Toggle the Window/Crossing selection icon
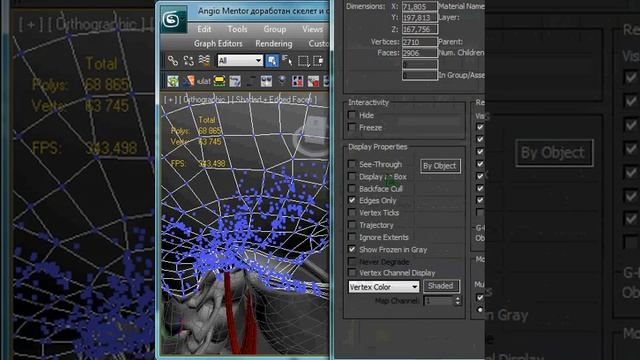640x360 pixels. click(x=318, y=61)
